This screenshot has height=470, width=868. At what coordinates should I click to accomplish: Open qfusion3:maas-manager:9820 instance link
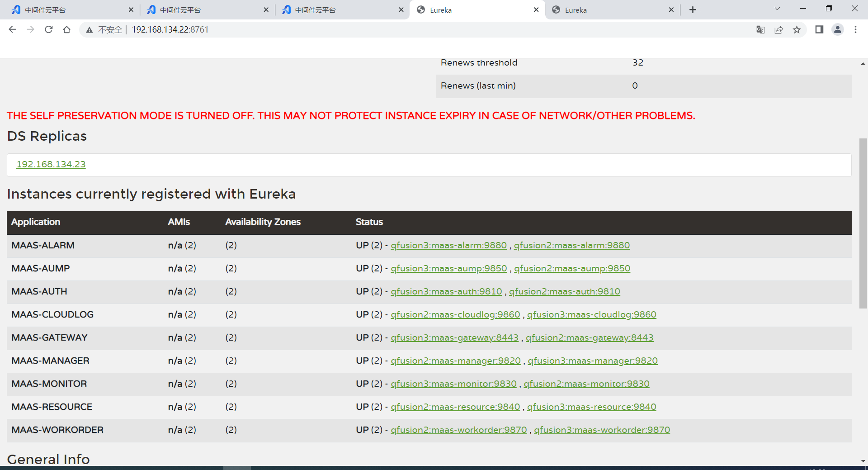click(593, 361)
